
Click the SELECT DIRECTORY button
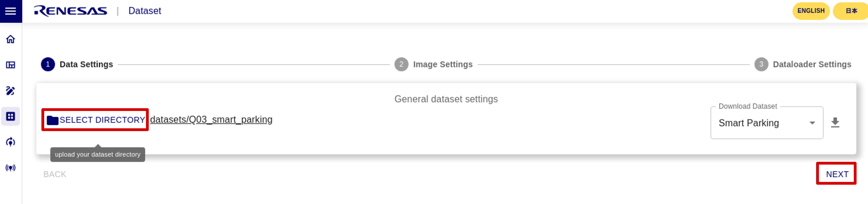coord(95,120)
